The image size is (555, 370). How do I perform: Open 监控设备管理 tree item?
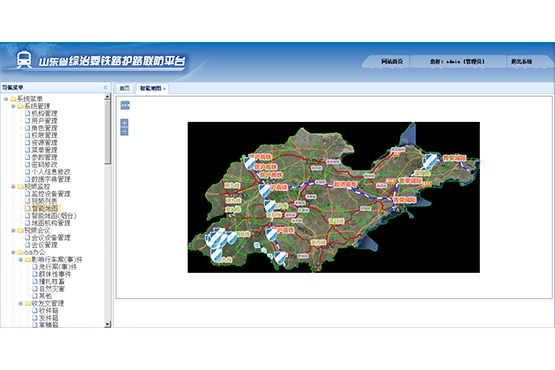pos(51,194)
